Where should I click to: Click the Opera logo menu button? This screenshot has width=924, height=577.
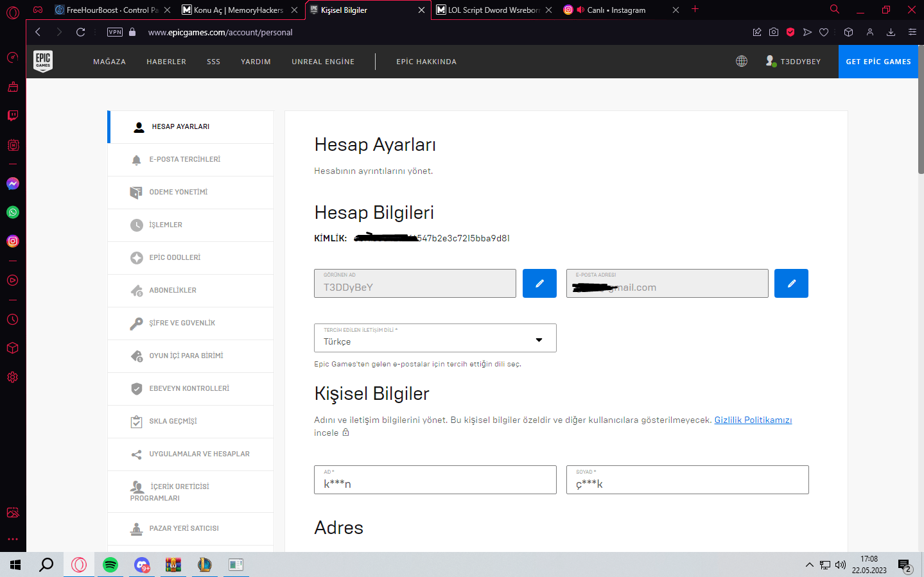(13, 12)
